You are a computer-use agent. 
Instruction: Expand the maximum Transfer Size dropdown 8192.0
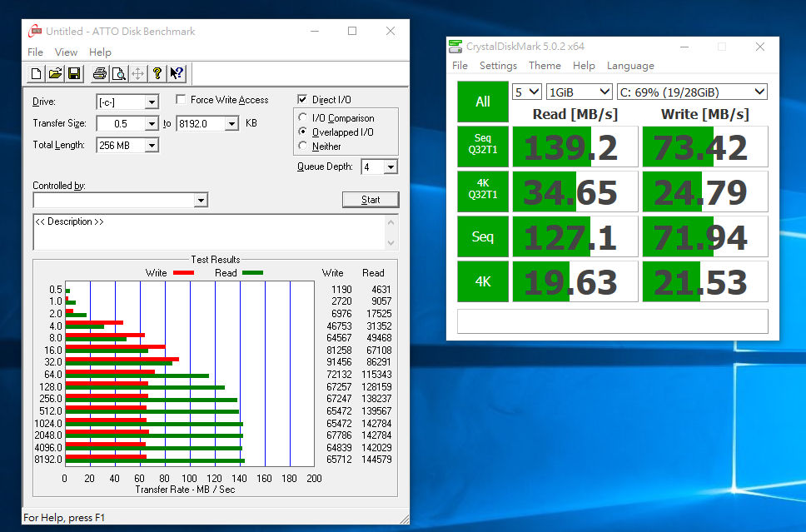231,124
